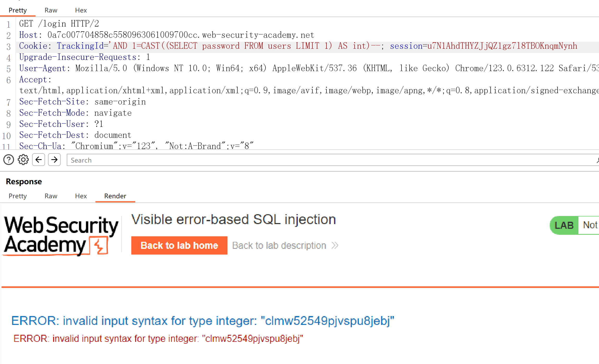Click the red ERROR invalid input syntax message

coord(158,338)
